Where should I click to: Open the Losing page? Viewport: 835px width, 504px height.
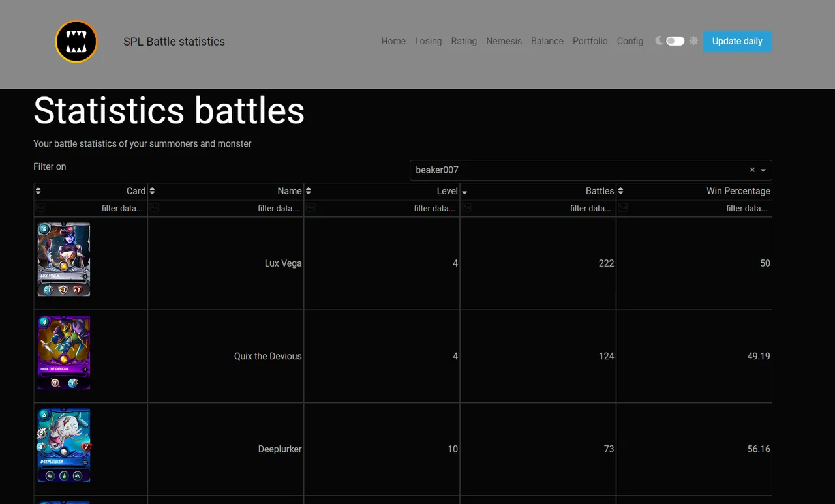tap(428, 41)
